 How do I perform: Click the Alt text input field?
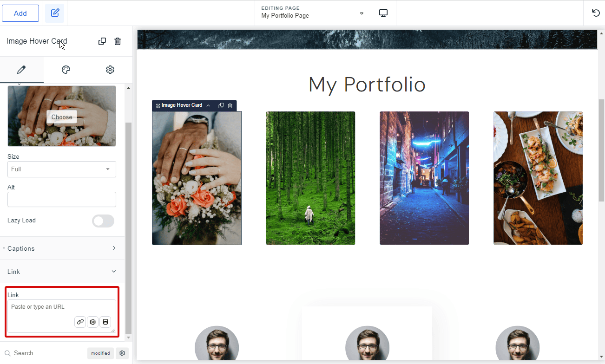click(62, 200)
